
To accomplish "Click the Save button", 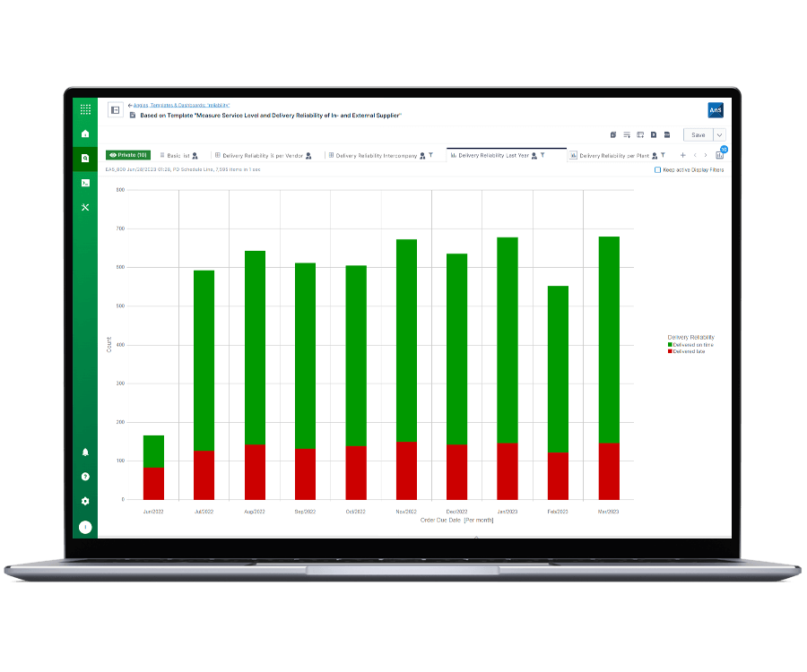I will pyautogui.click(x=698, y=135).
